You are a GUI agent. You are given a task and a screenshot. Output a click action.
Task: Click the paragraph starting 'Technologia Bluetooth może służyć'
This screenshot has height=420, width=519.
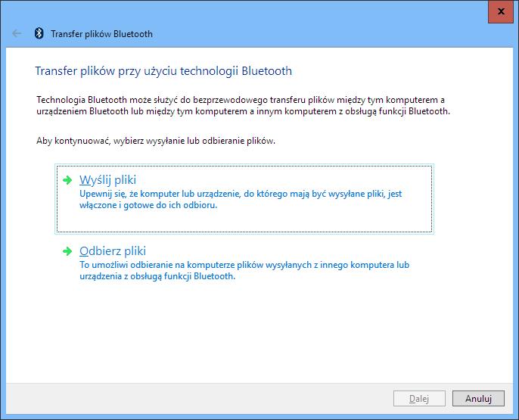(244, 106)
